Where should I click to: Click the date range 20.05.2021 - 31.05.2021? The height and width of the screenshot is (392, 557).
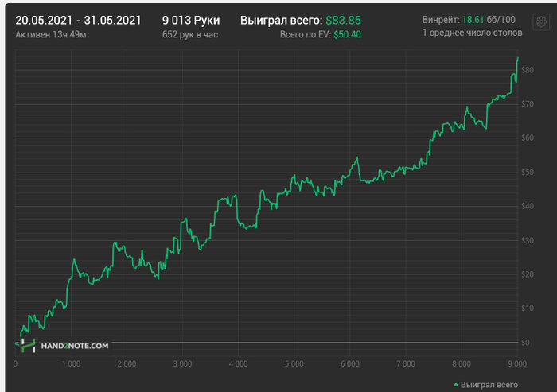78,21
